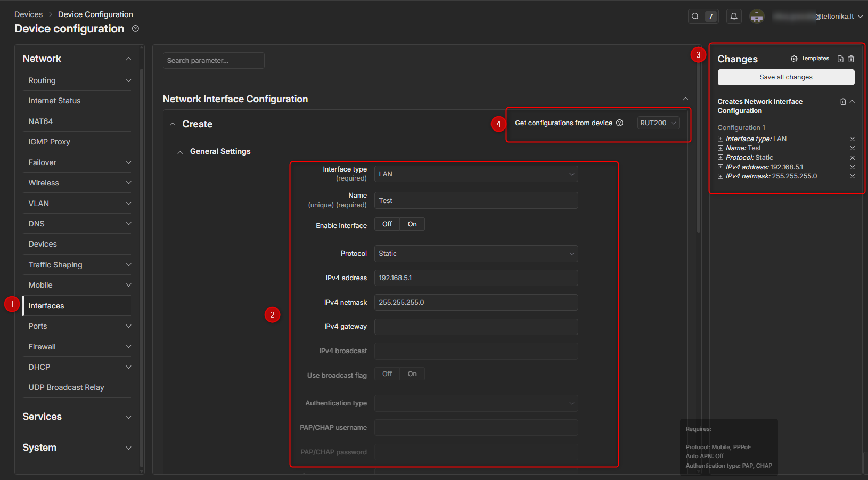868x480 pixels.
Task: Open Internet Status in the sidebar
Action: [54, 101]
